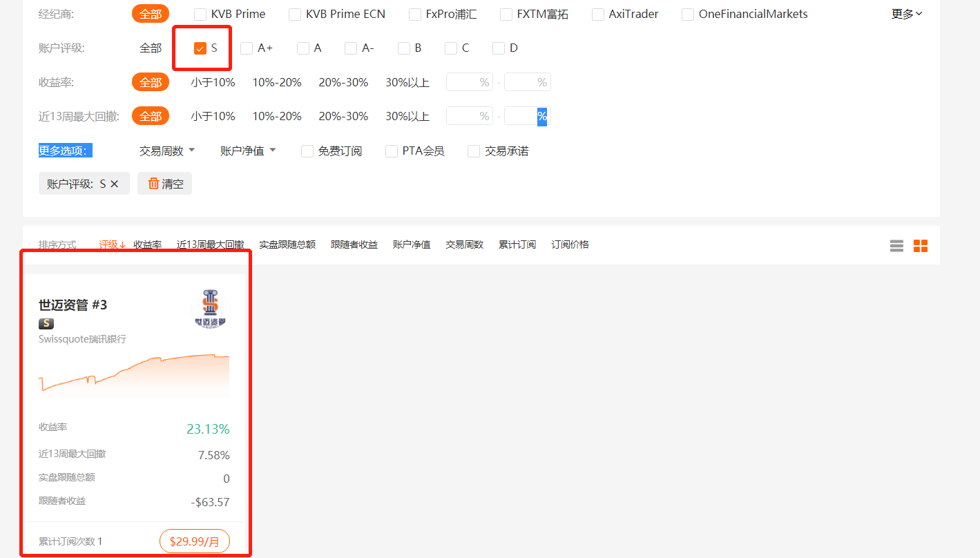Click the 世迈资管 equity curve chart
The width and height of the screenshot is (980, 558).
coord(134,376)
